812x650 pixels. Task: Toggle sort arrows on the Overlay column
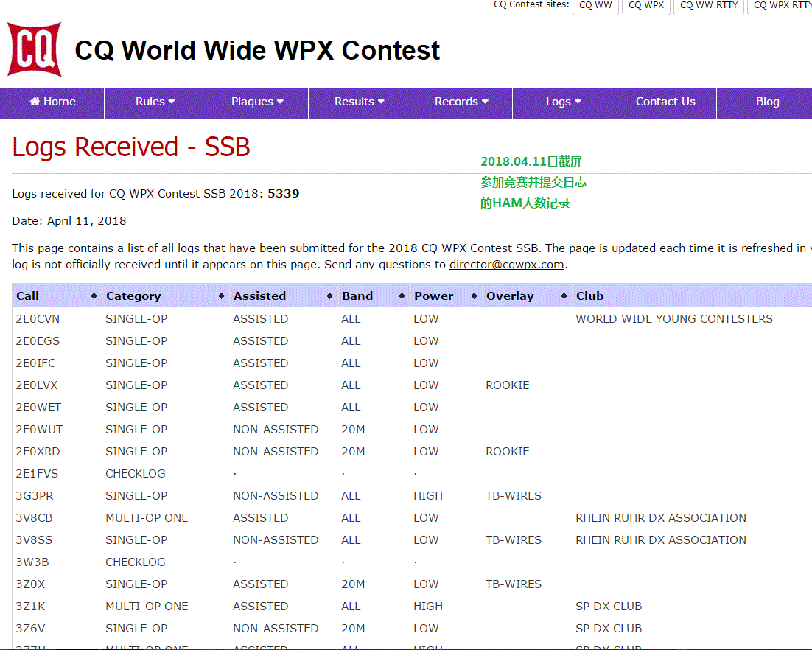click(564, 296)
